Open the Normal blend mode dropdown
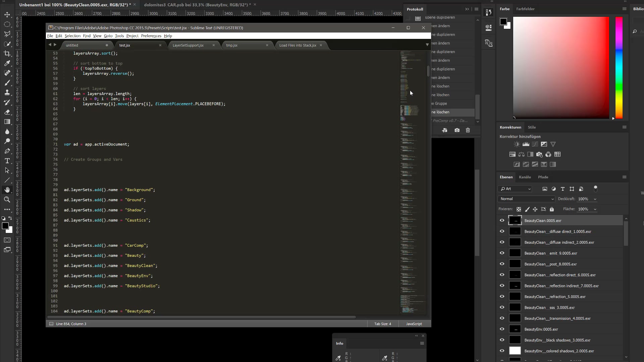Screen dimensions: 644x362 point(526,199)
